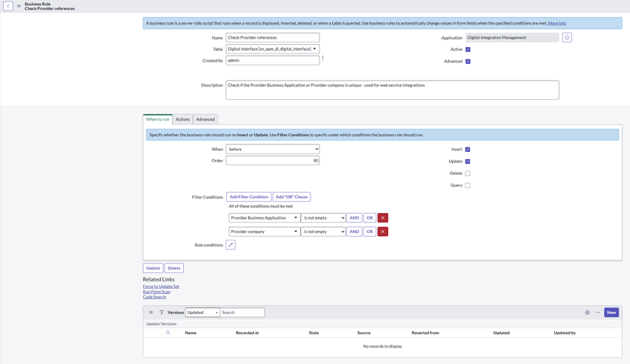
Task: Toggle the Active checkbox
Action: tap(468, 49)
